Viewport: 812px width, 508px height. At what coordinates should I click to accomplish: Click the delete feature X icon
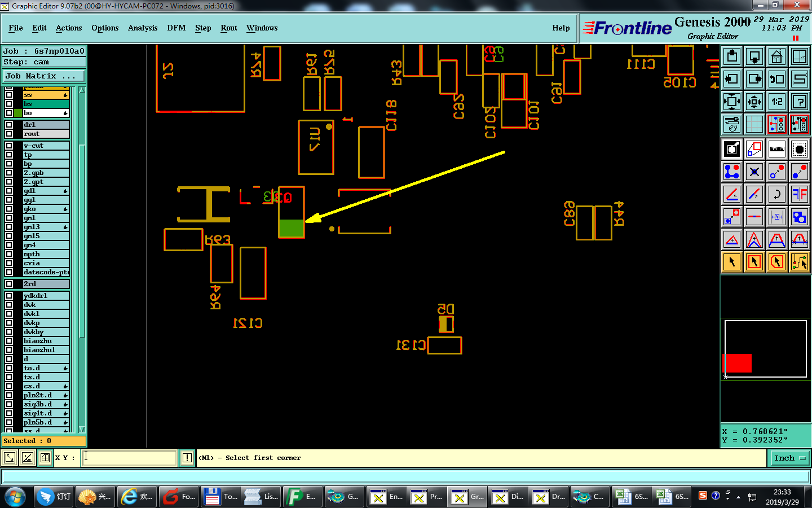(x=754, y=172)
